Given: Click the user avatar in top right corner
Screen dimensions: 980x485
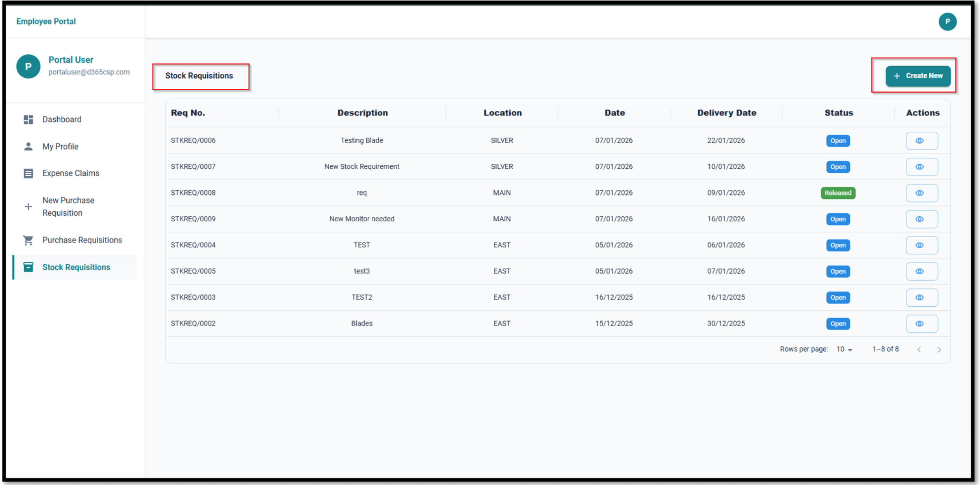Looking at the screenshot, I should [947, 21].
